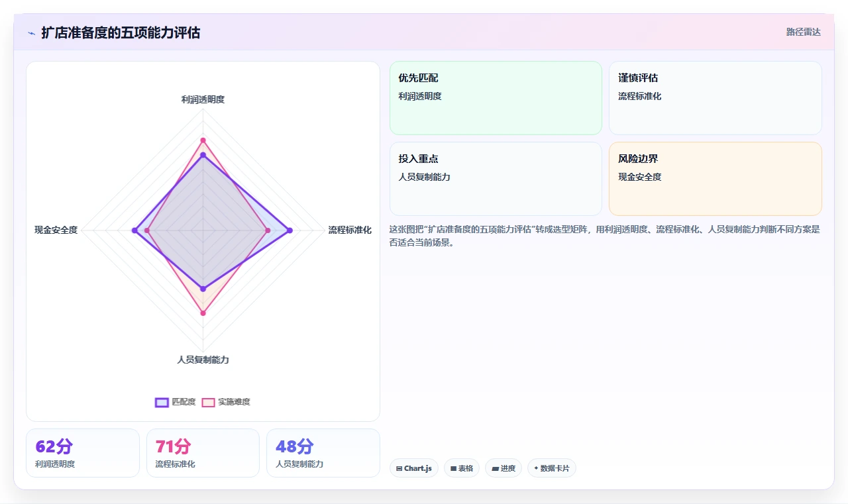The image size is (848, 504).
Task: Click 流程标准化 text in the 谨慎评估 card
Action: [x=640, y=96]
